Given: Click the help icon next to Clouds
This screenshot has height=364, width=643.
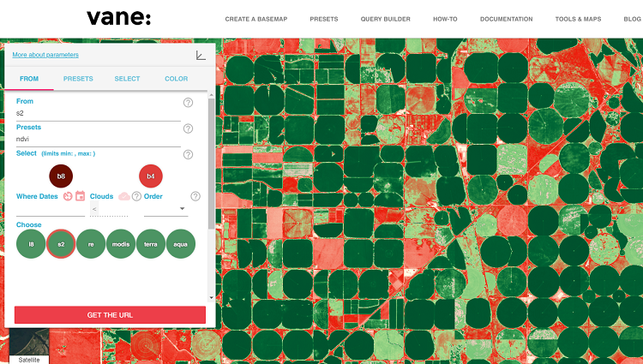Looking at the screenshot, I should (x=136, y=196).
